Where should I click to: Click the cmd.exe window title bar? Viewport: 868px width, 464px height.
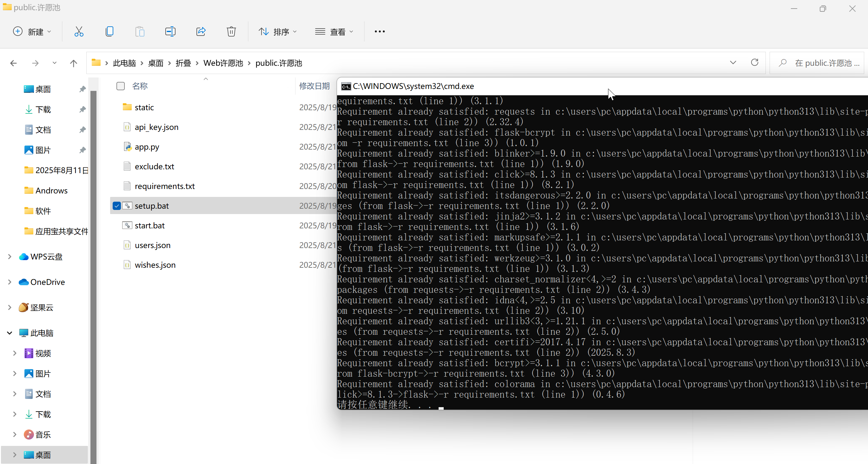(x=602, y=86)
